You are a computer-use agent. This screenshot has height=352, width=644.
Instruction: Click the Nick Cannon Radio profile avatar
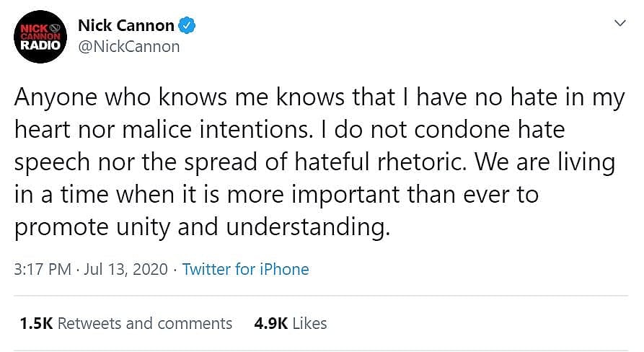[42, 36]
